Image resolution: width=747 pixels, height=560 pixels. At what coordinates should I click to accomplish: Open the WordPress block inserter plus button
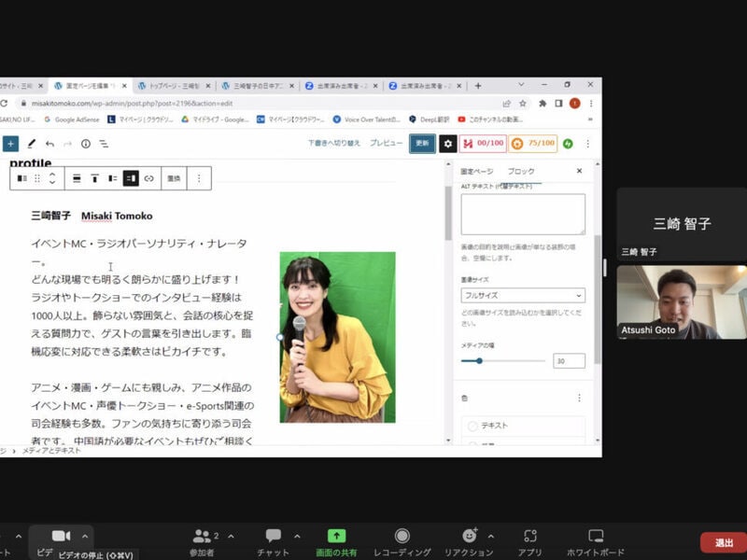pyautogui.click(x=10, y=144)
